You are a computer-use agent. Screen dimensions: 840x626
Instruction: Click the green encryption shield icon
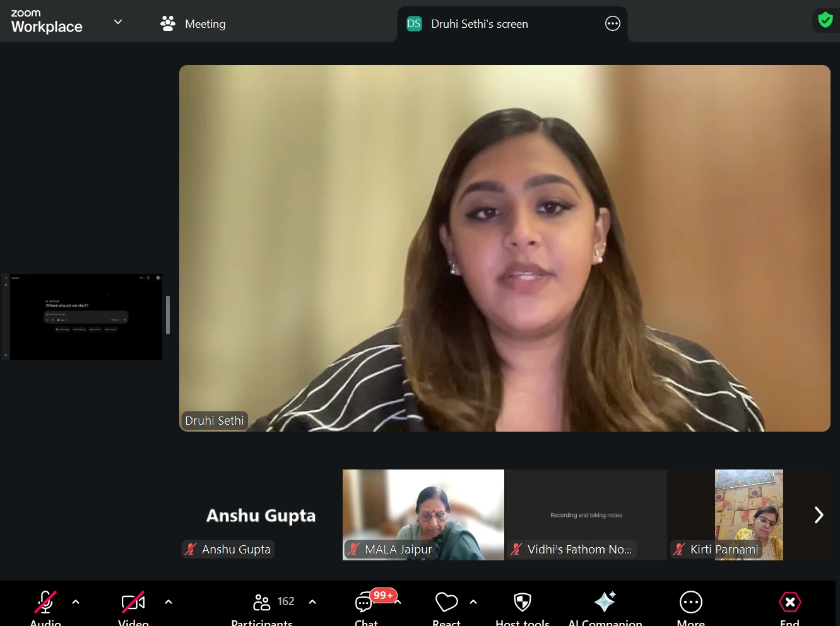[825, 20]
